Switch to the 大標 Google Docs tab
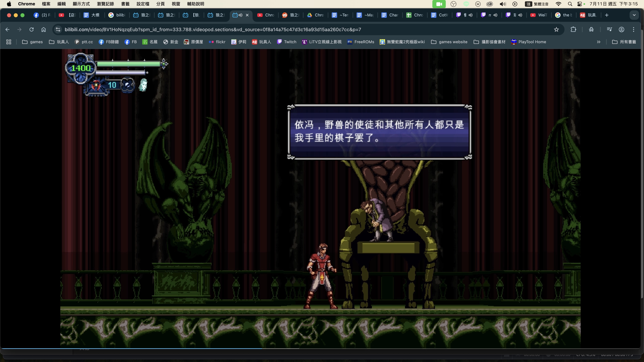 point(92,15)
